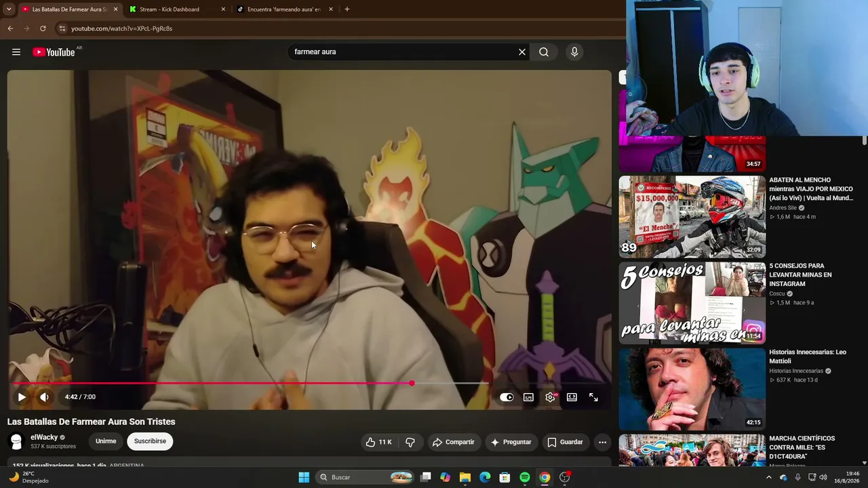Open taskbar volume control
868x488 pixels.
[823, 477]
